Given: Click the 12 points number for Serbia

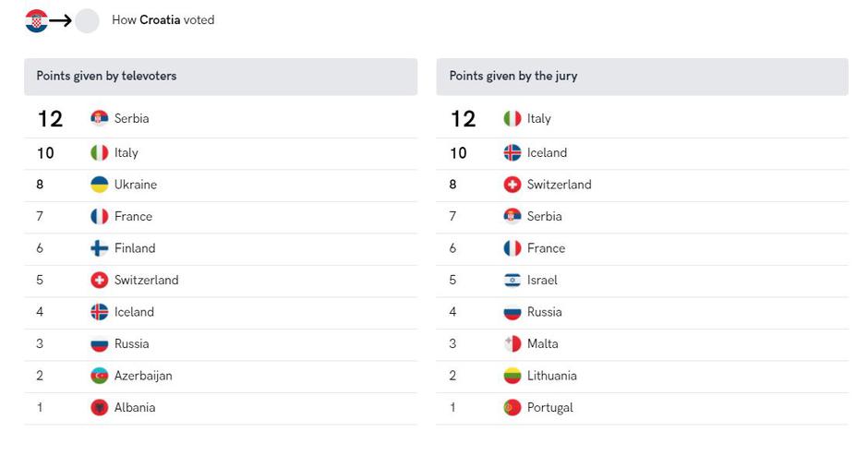Looking at the screenshot, I should pos(50,118).
